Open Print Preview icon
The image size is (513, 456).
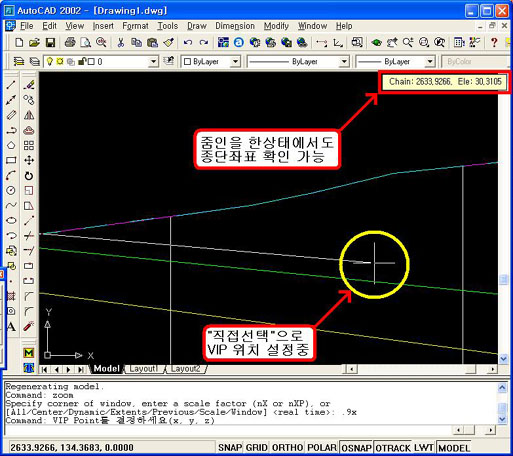[x=85, y=43]
